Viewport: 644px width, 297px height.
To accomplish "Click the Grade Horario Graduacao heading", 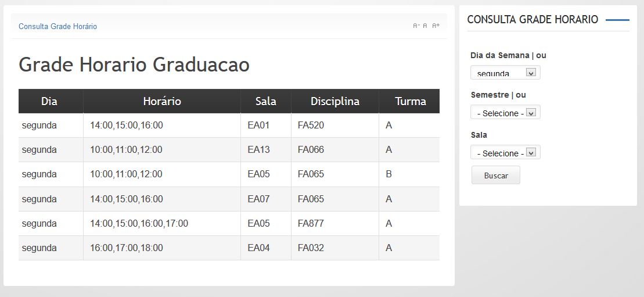I will point(134,65).
